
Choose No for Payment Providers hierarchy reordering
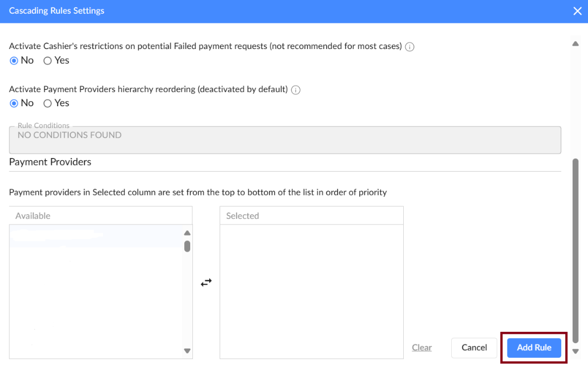click(14, 103)
